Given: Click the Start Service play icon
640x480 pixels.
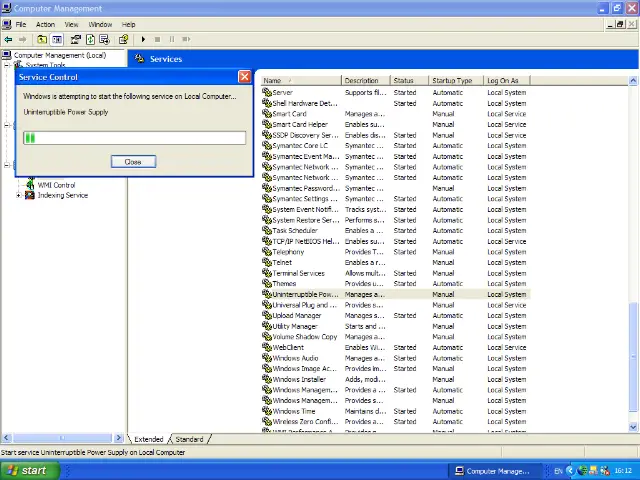Looking at the screenshot, I should (143, 39).
